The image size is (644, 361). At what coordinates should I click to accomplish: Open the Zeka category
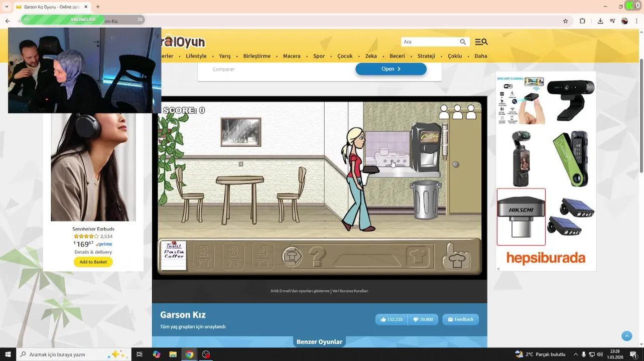click(371, 56)
